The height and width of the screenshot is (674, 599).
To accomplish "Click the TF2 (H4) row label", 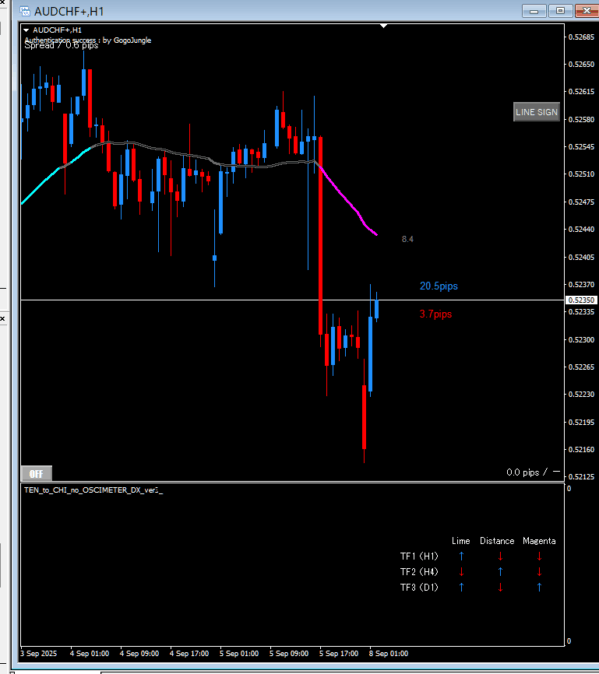I will pos(419,572).
